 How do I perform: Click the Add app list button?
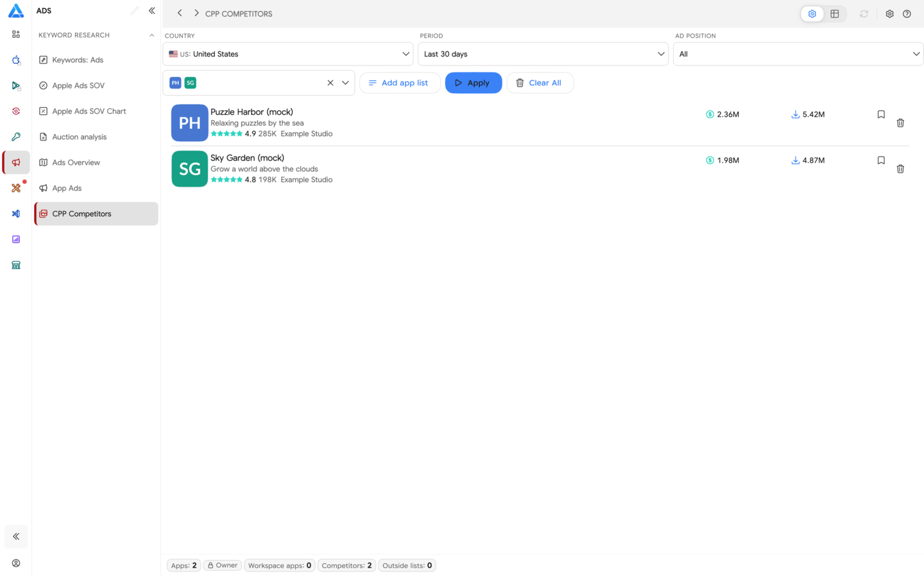(x=400, y=83)
